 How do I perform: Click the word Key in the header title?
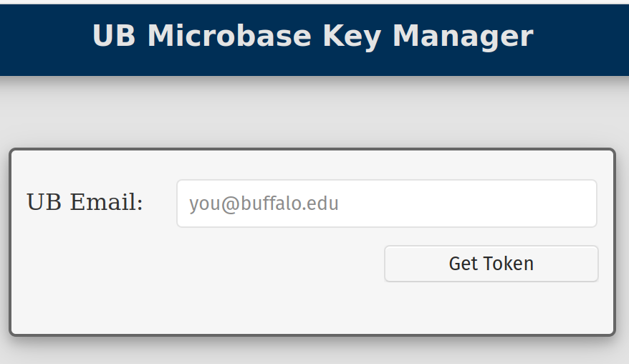point(352,37)
